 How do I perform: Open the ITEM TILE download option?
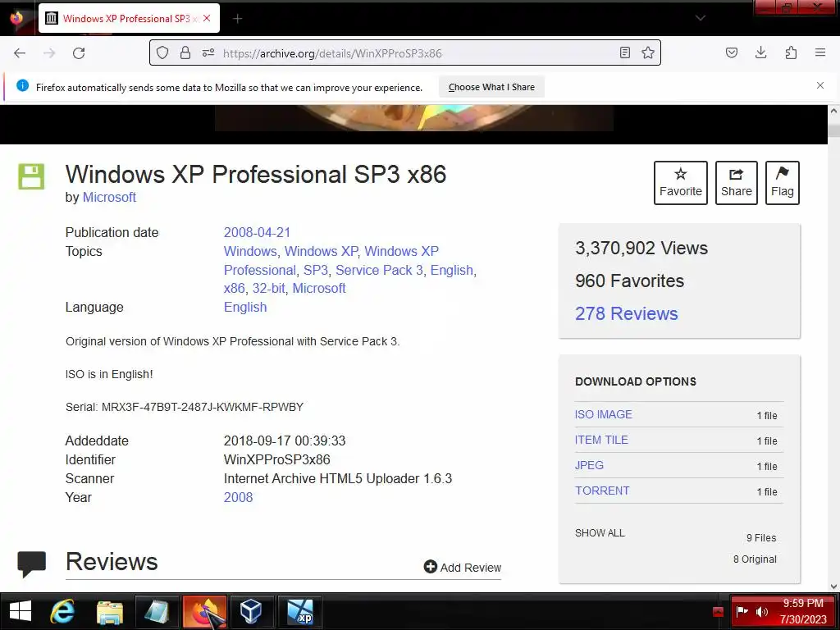click(x=601, y=440)
